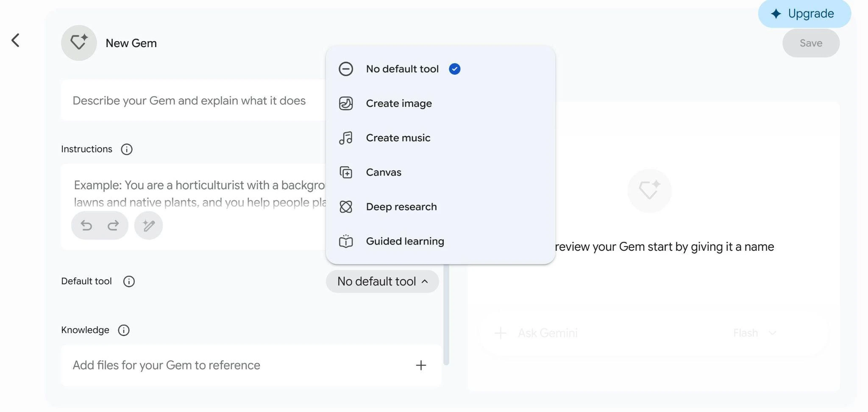Select No default tool option
The height and width of the screenshot is (412, 868).
point(441,69)
